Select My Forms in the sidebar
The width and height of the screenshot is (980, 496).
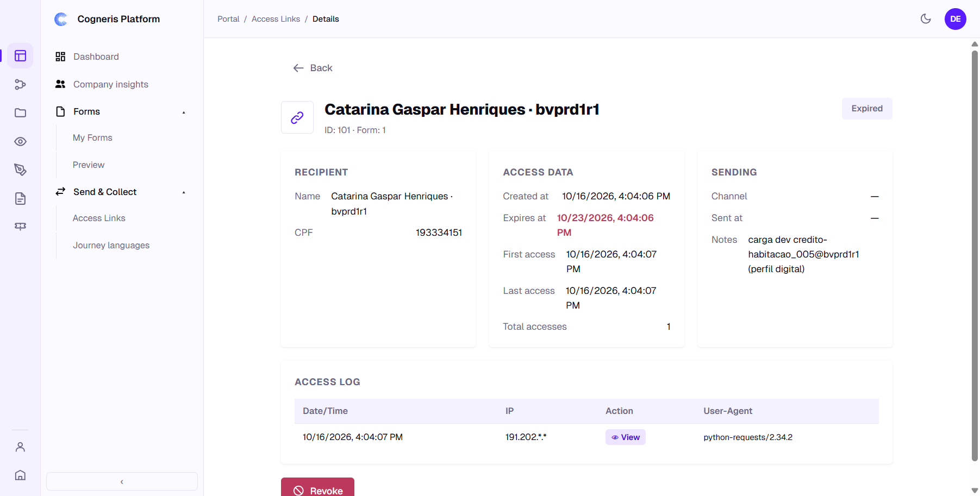click(92, 138)
